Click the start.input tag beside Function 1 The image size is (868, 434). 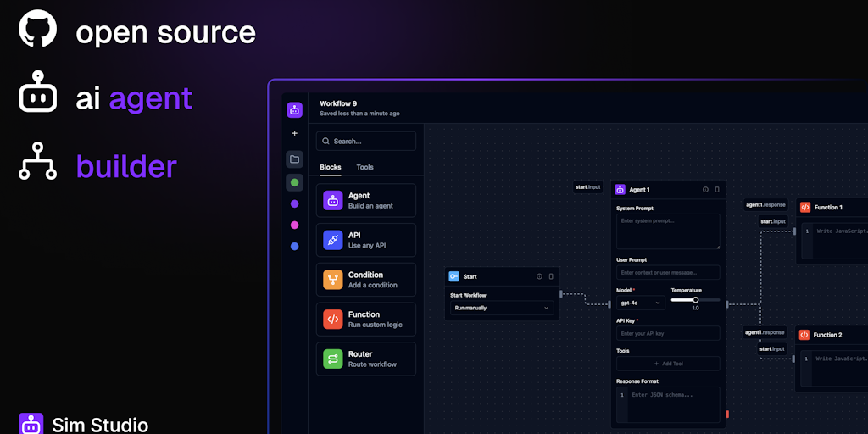click(x=773, y=221)
